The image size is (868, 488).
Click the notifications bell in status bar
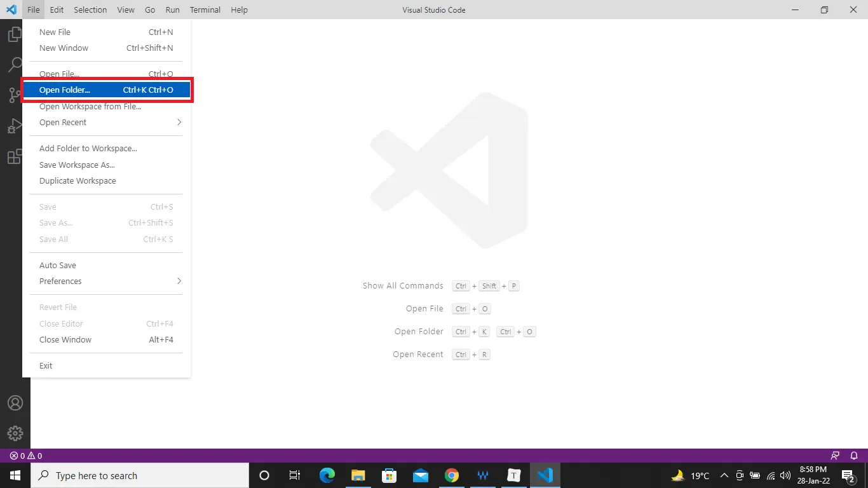[854, 456]
